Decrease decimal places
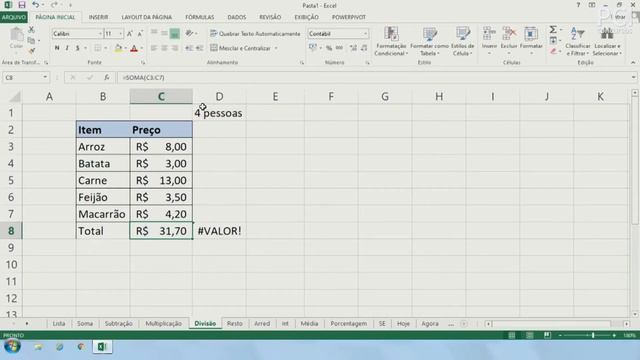Viewport: 640px width, 360px height. [x=364, y=48]
